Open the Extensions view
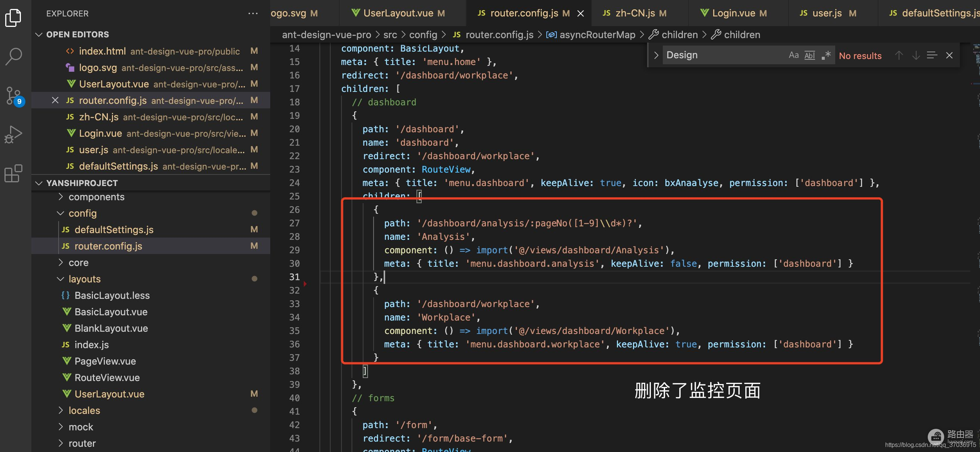This screenshot has height=452, width=980. pyautogui.click(x=14, y=174)
